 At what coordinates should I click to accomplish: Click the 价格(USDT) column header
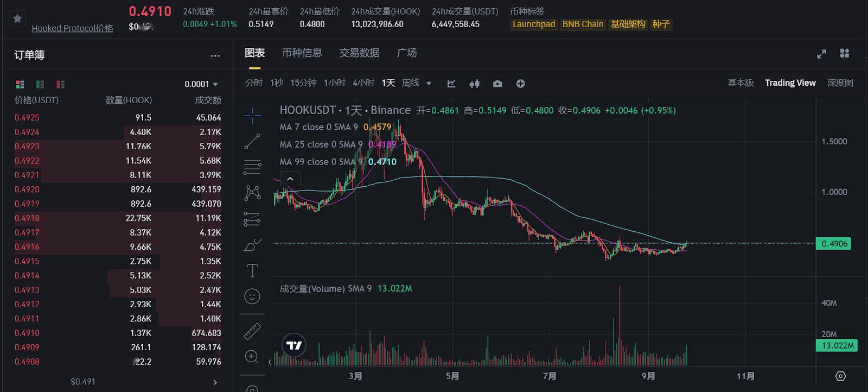[36, 100]
